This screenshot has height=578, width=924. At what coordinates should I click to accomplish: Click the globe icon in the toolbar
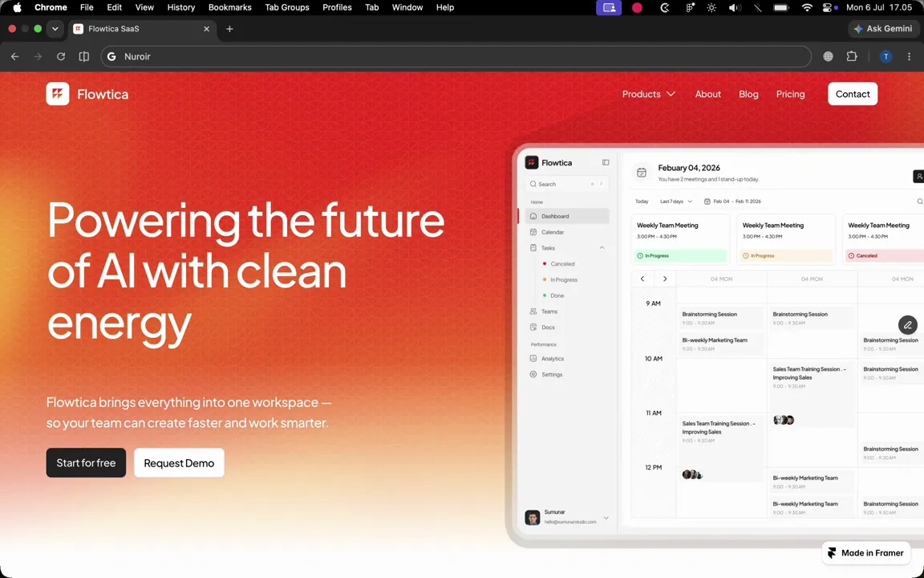pos(828,57)
